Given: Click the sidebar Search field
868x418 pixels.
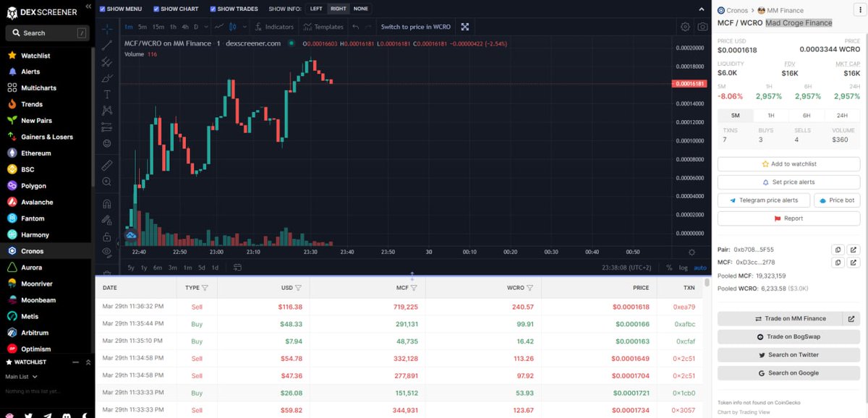Looking at the screenshot, I should [x=48, y=33].
